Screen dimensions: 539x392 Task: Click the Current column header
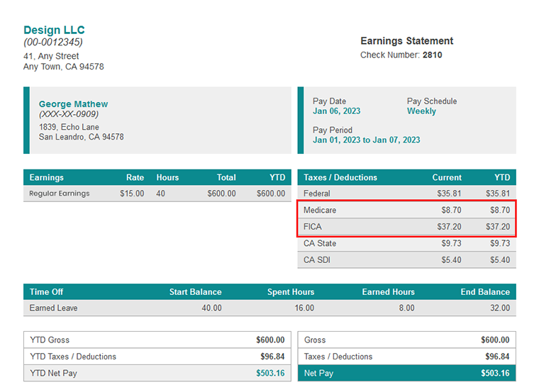coord(447,177)
